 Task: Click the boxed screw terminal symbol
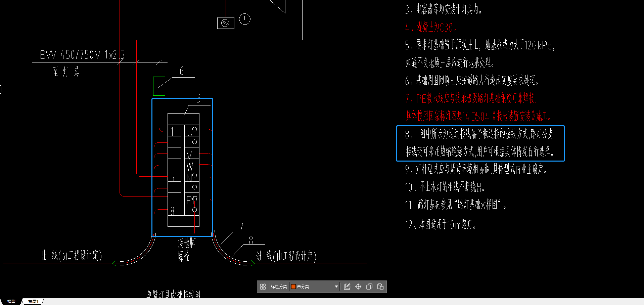[226, 23]
